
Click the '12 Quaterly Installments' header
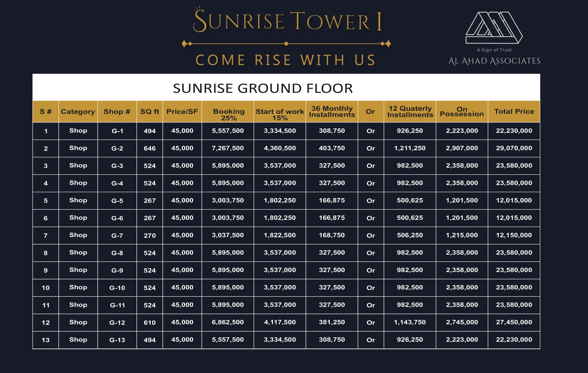click(x=410, y=111)
